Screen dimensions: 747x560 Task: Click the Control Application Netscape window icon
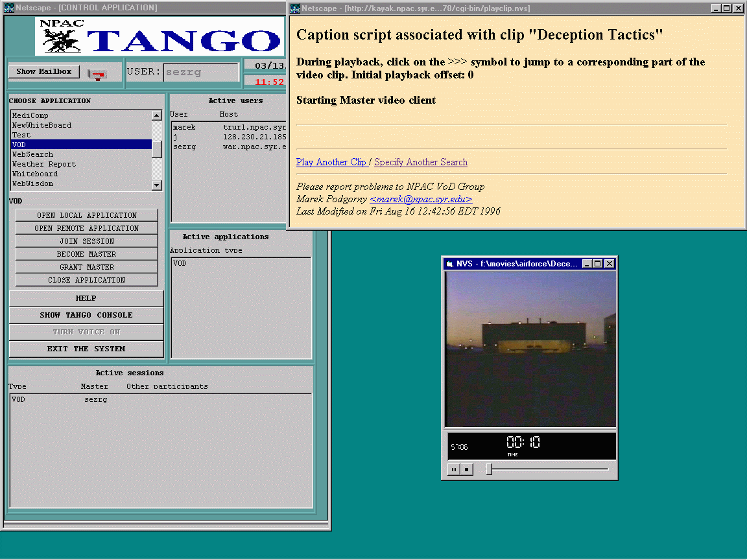[x=8, y=8]
